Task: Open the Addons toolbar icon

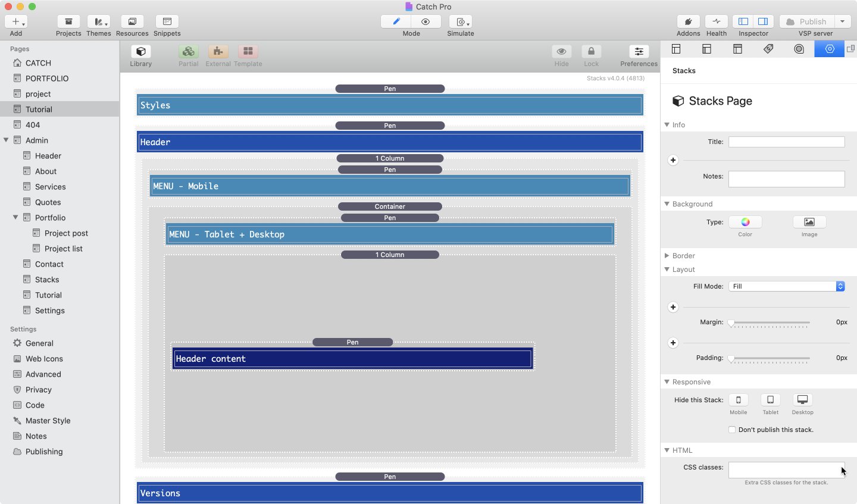Action: (x=688, y=21)
